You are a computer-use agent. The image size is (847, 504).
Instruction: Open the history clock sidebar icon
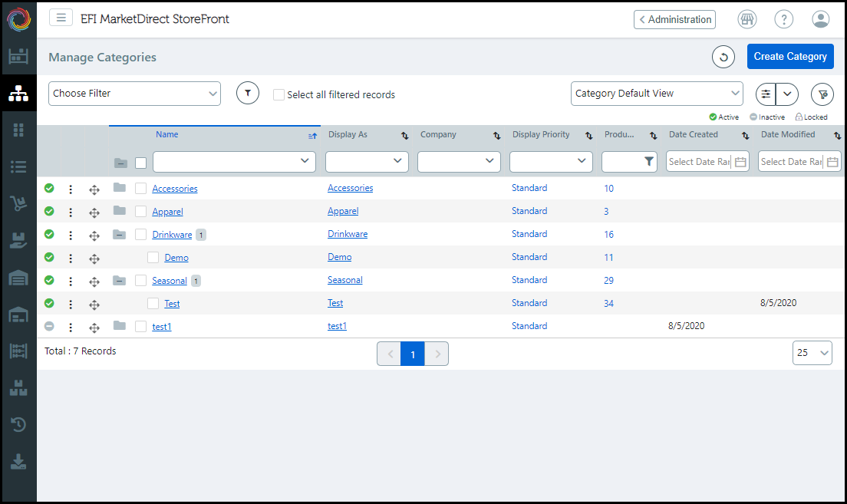click(18, 424)
